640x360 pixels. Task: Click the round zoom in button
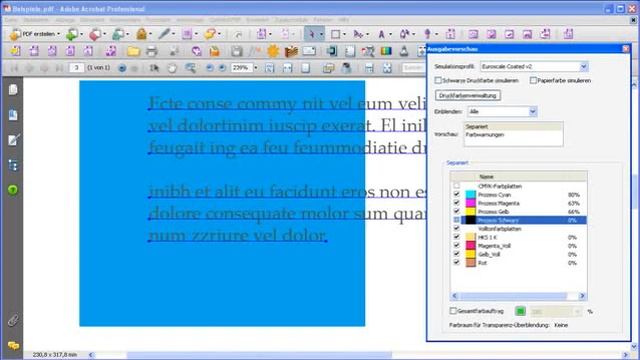(x=222, y=68)
